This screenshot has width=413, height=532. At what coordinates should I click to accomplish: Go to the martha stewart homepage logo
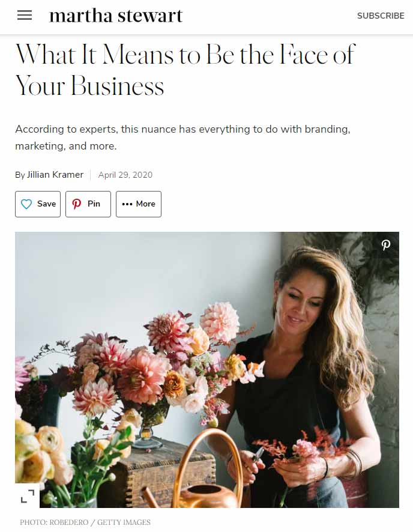pyautogui.click(x=116, y=16)
